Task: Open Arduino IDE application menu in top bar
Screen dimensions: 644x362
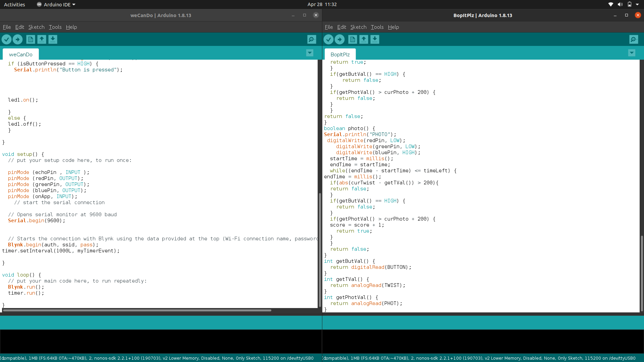Action: pos(56,4)
